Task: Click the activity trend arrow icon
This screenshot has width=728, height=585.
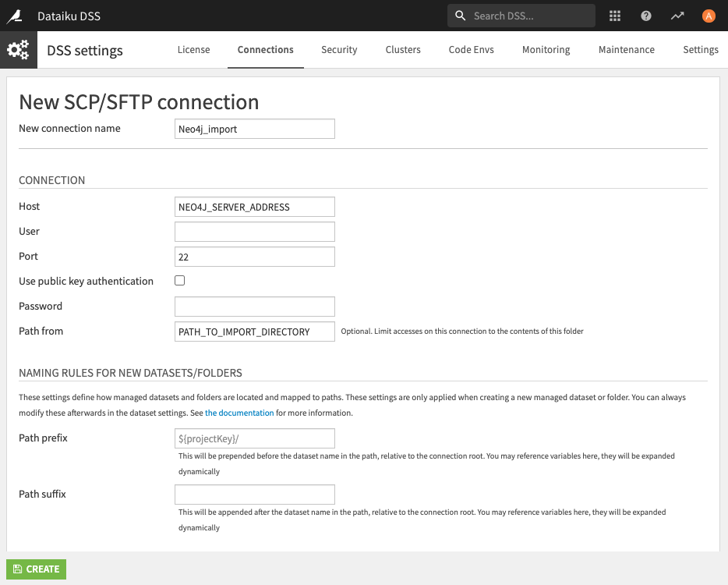Action: [x=677, y=16]
